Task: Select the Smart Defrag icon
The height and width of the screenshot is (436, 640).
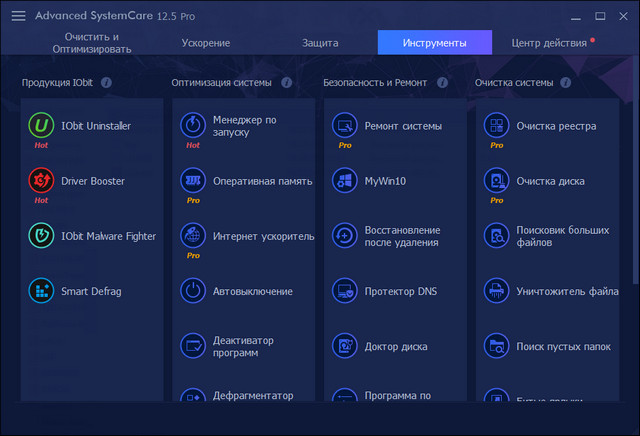Action: [x=42, y=291]
